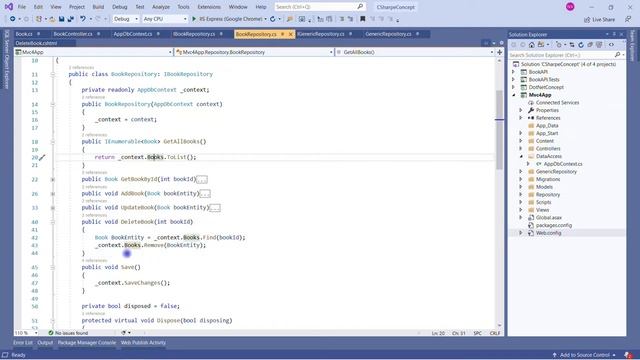Toggle the pin on BookRepository.cs tab
This screenshot has height=360, width=640.
(x=282, y=34)
